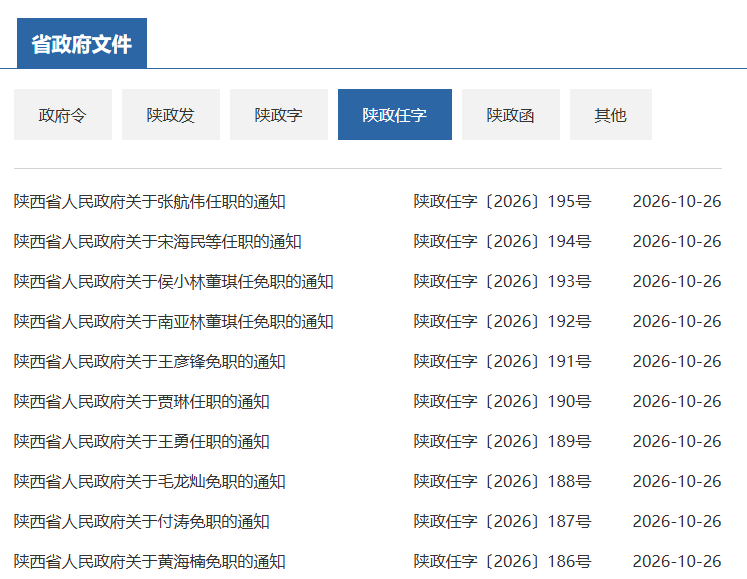Click date 2026-10-26 in the 195号 row

677,202
